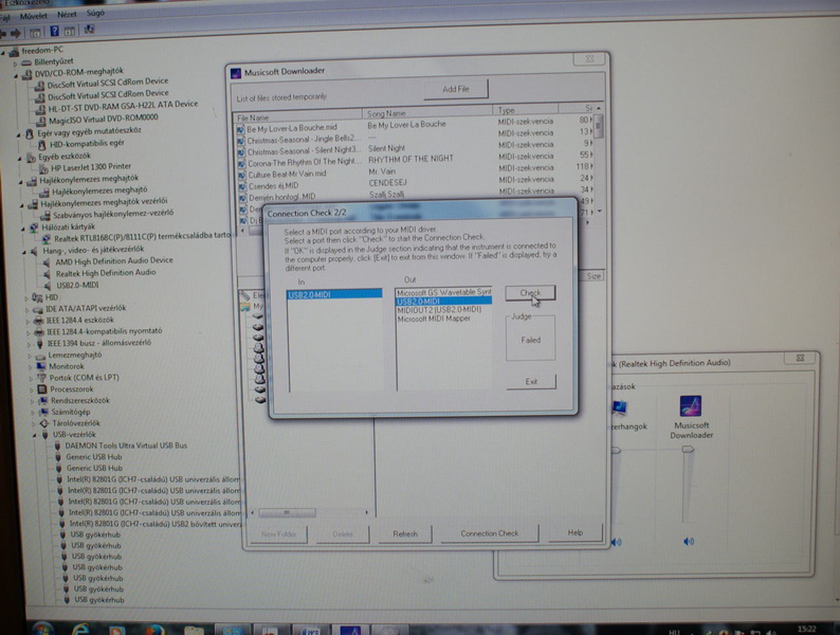Click Check in the Connection Check dialog
This screenshot has width=840, height=635.
click(530, 293)
